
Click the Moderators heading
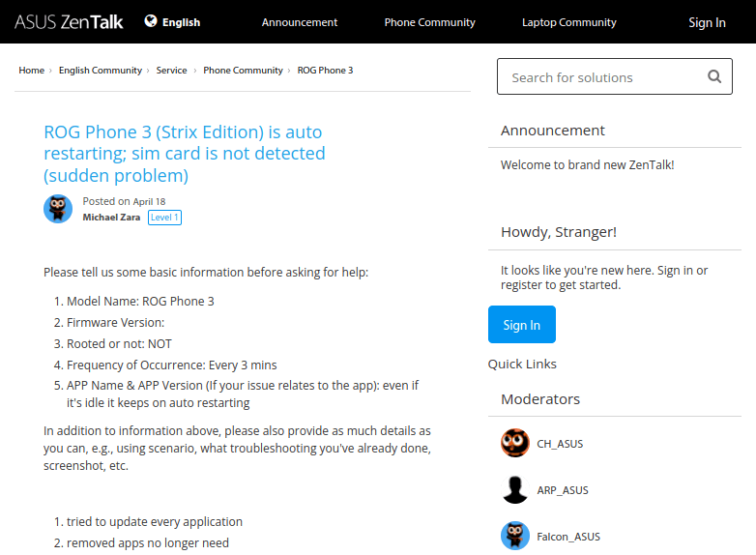(540, 399)
